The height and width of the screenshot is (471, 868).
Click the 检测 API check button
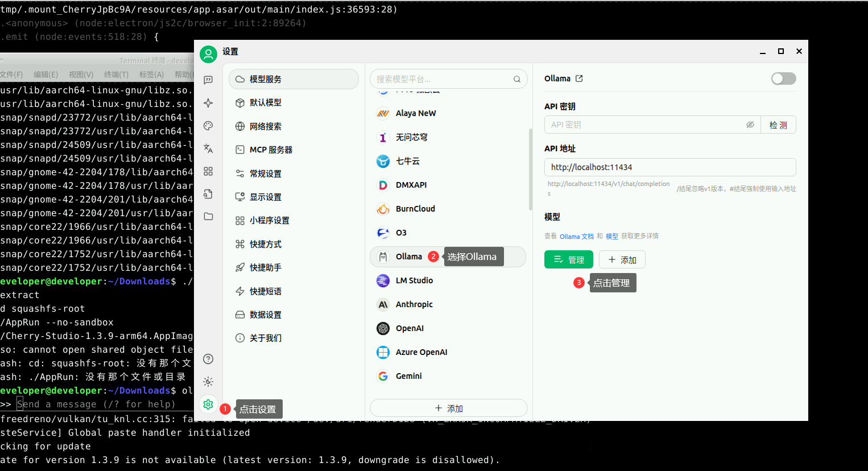779,125
